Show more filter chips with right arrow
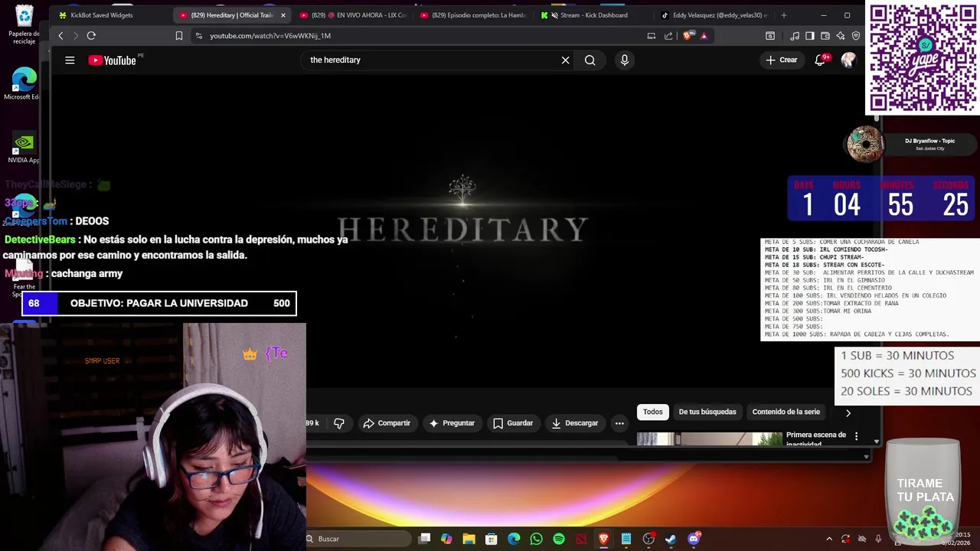This screenshot has height=551, width=980. click(848, 412)
